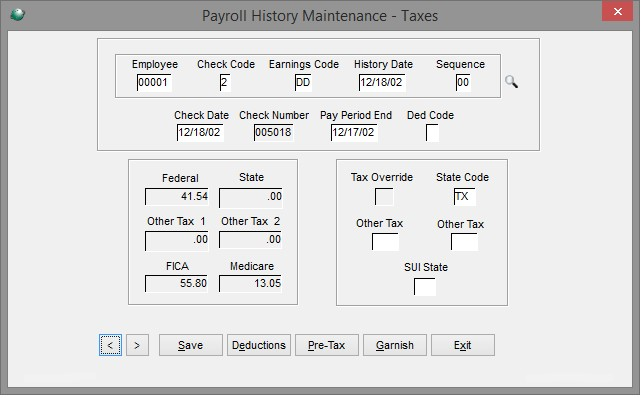Click the Tax Override label
This screenshot has width=644, height=398.
coord(382,177)
